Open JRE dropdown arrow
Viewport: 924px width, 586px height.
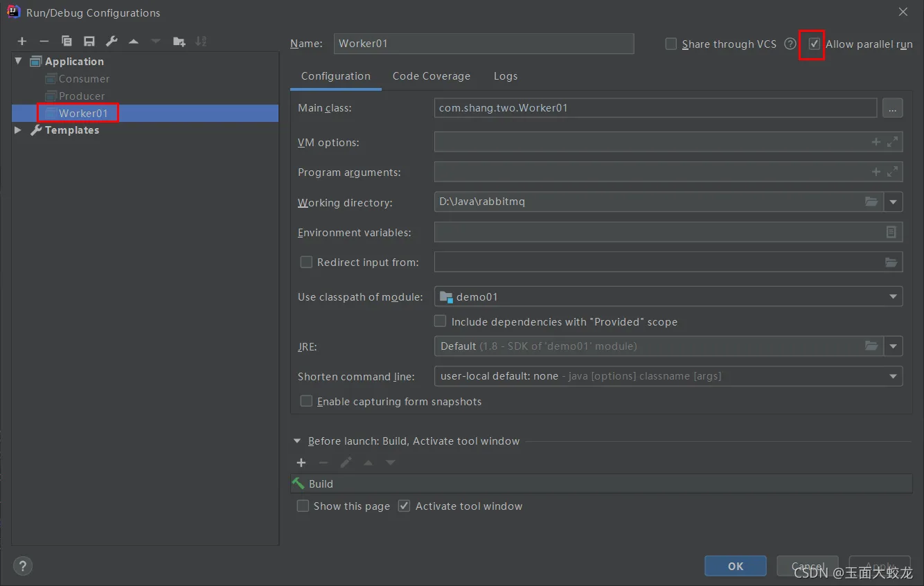[894, 346]
